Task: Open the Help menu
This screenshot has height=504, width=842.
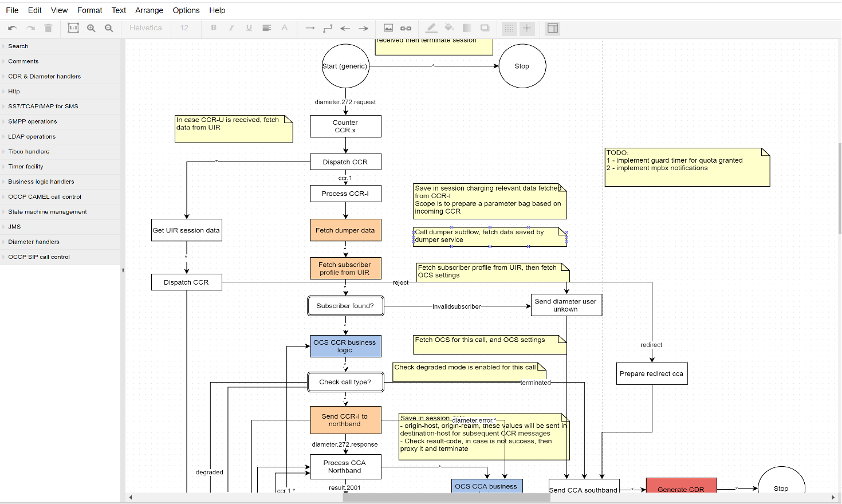Action: tap(217, 10)
